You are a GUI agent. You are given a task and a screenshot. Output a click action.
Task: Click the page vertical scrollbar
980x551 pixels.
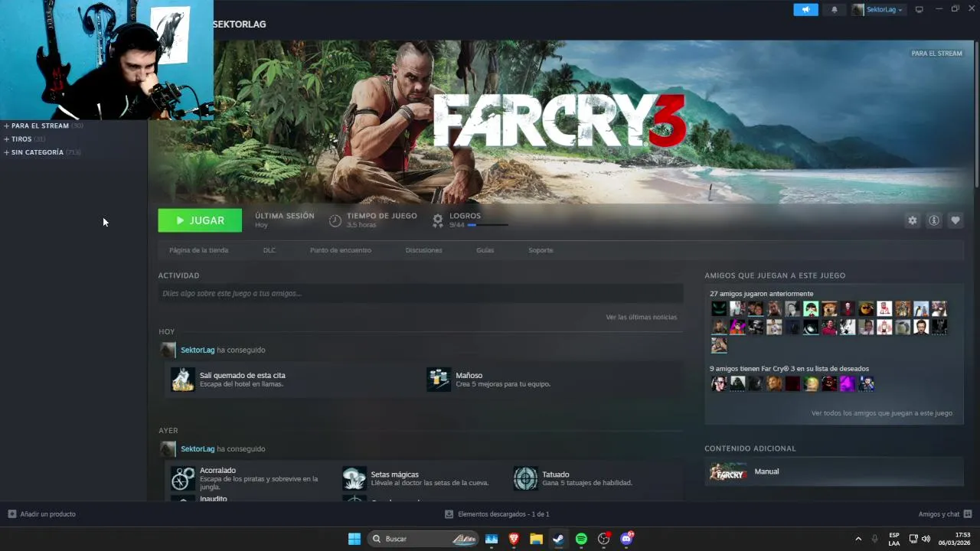[x=976, y=115]
